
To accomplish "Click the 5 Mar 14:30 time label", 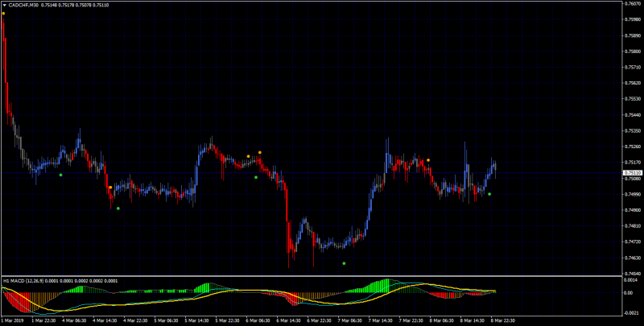I will pyautogui.click(x=196, y=320).
